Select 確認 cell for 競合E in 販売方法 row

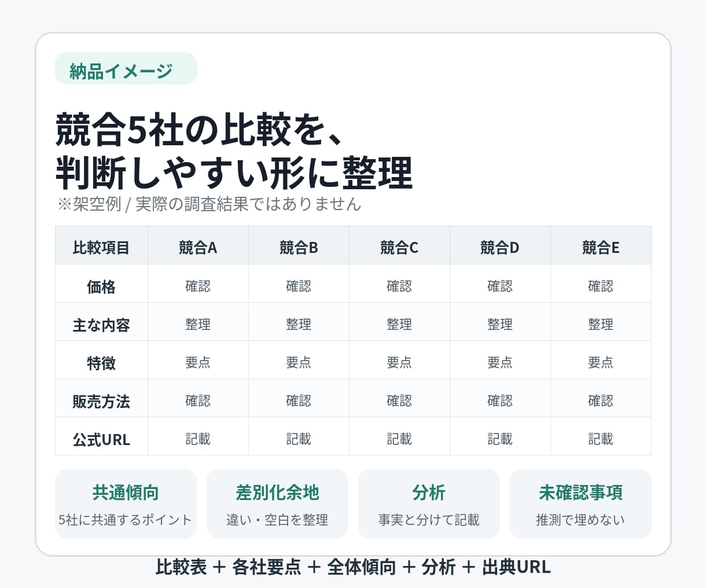point(601,398)
